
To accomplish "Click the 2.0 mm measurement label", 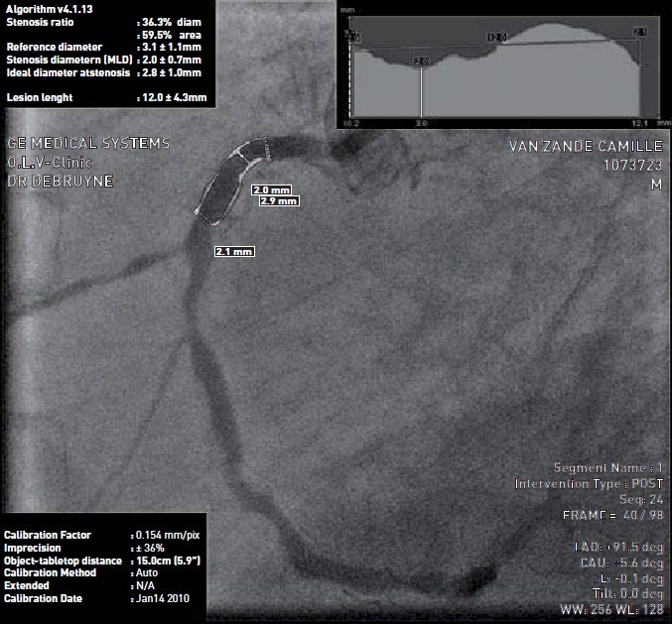I will [x=271, y=188].
